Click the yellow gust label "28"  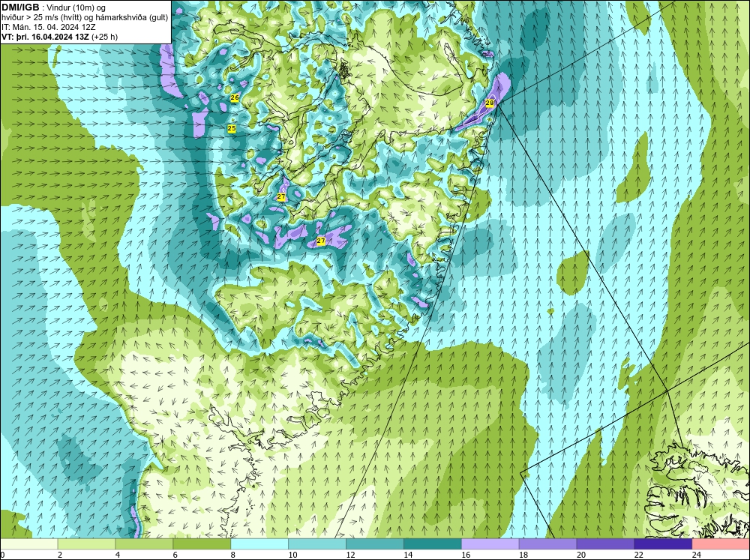pyautogui.click(x=489, y=103)
